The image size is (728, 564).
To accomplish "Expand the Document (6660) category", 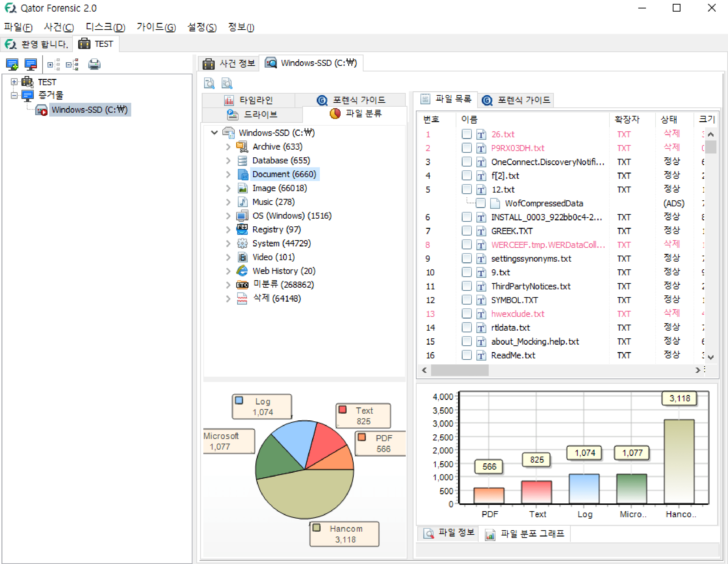I will pos(228,174).
